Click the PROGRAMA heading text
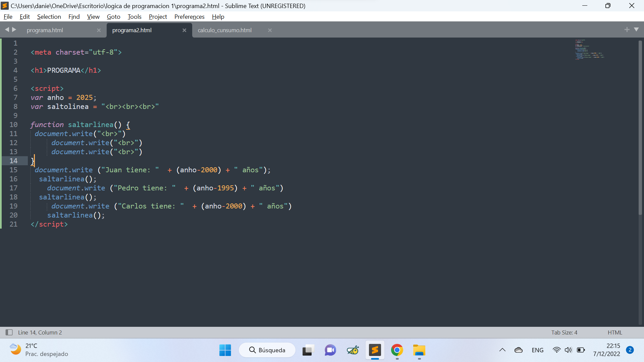Viewport: 644px width, 362px height. tap(64, 70)
